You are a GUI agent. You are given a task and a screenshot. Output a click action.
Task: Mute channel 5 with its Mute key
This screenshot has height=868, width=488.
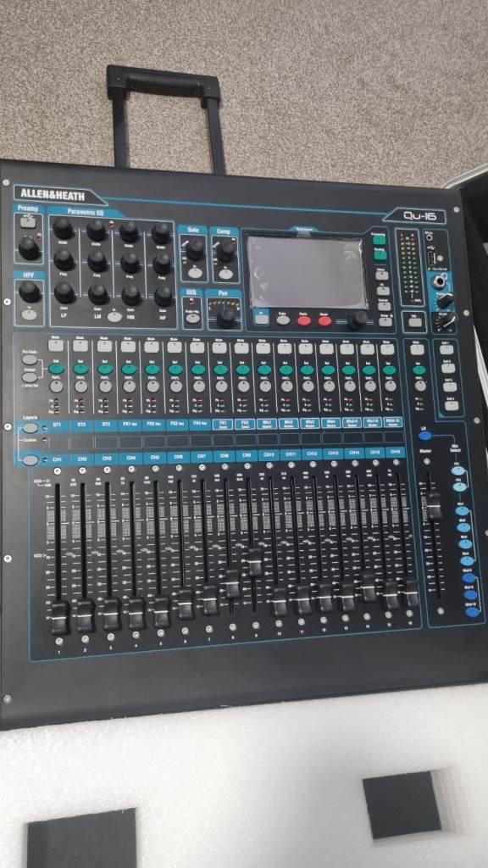click(x=151, y=347)
